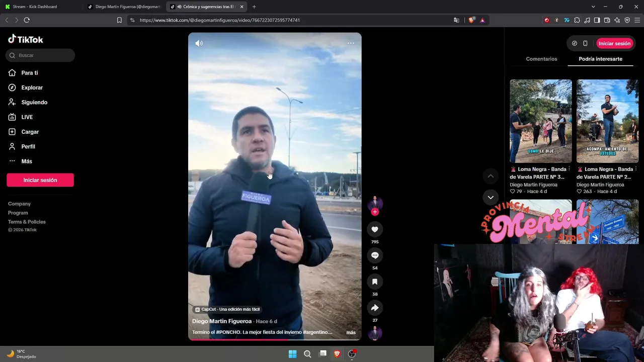This screenshot has height=362, width=644.
Task: Like the video with the heart icon
Action: pyautogui.click(x=375, y=230)
